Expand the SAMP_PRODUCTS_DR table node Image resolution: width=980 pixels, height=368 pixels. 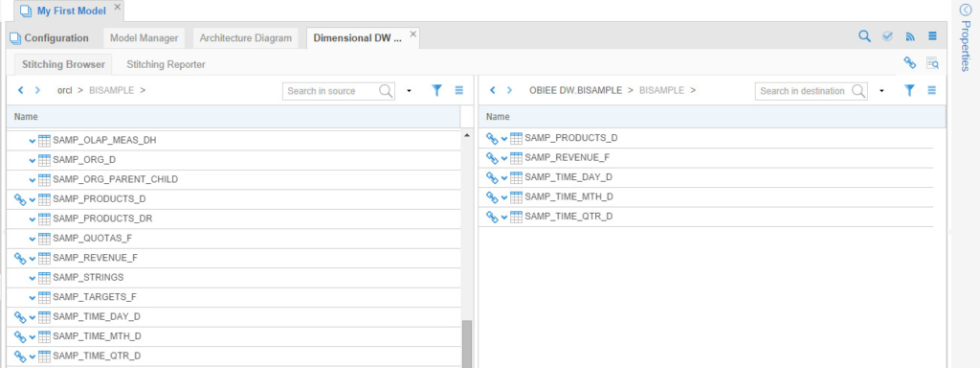[x=33, y=219]
